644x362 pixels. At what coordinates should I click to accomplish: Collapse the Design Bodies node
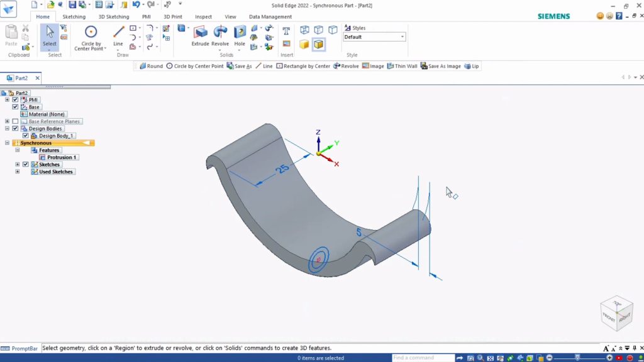(x=7, y=128)
